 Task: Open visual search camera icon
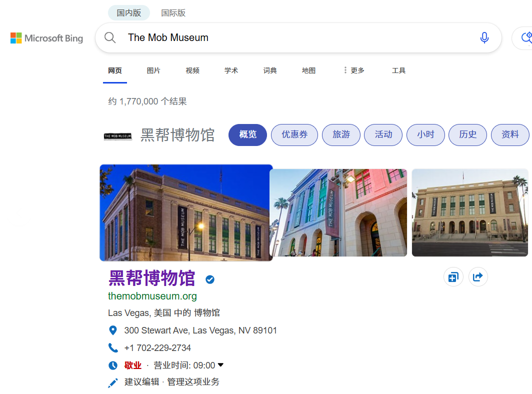click(x=526, y=37)
